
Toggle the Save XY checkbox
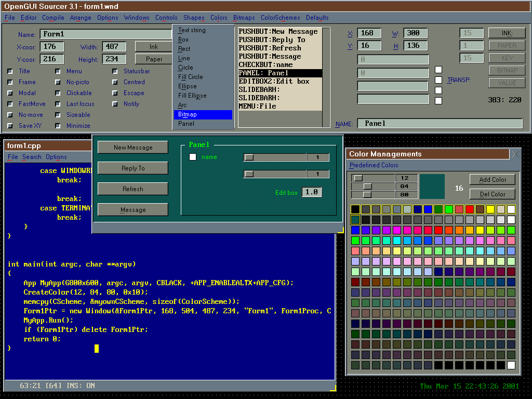pyautogui.click(x=10, y=126)
